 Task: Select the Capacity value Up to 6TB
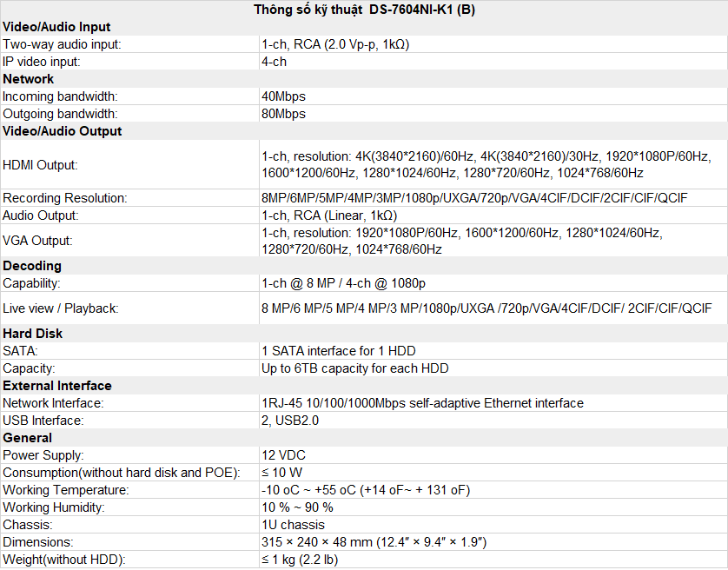354,368
